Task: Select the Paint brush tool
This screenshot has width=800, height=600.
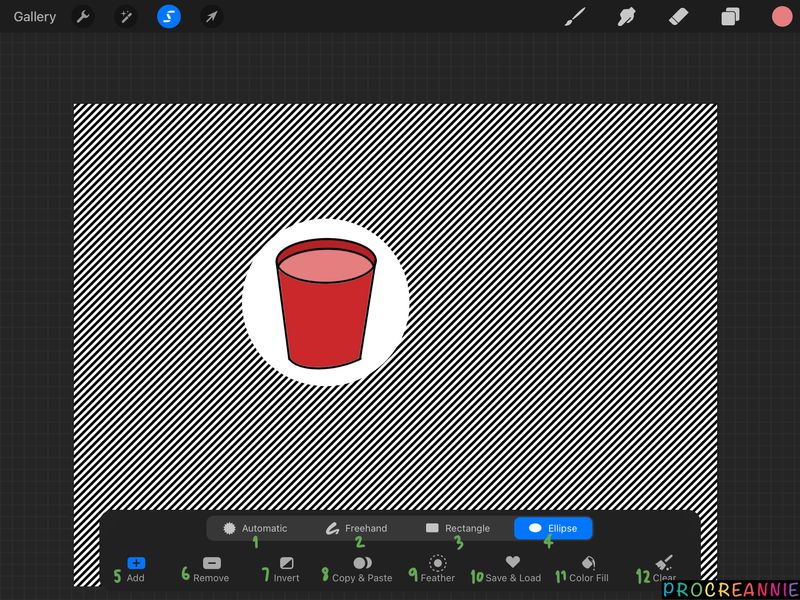Action: [576, 17]
